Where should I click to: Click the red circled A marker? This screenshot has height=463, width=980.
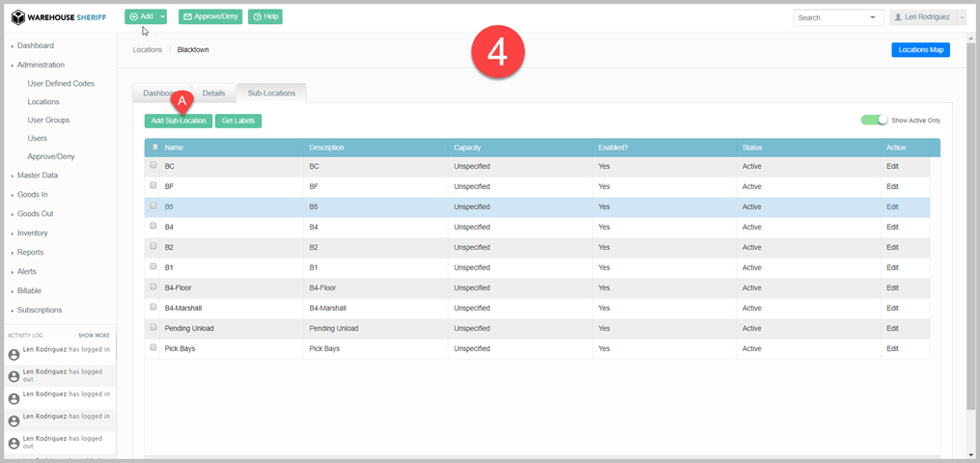(x=179, y=98)
